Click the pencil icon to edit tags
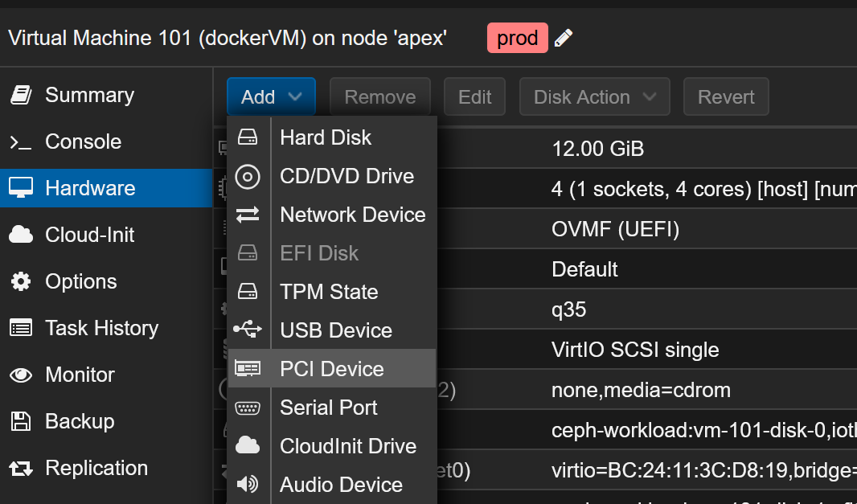This screenshot has width=857, height=504. coord(564,38)
